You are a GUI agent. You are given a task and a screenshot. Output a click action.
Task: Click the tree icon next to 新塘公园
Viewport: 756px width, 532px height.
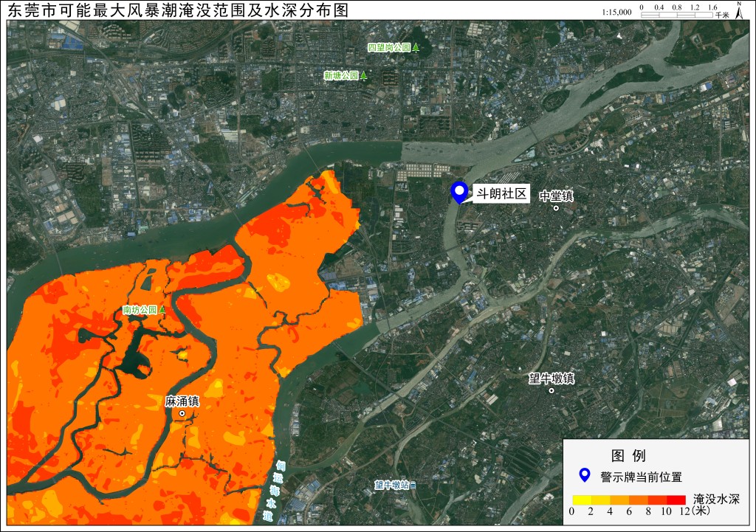(363, 75)
